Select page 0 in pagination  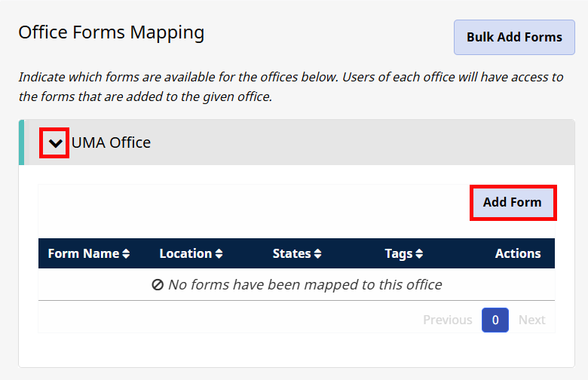tap(495, 320)
